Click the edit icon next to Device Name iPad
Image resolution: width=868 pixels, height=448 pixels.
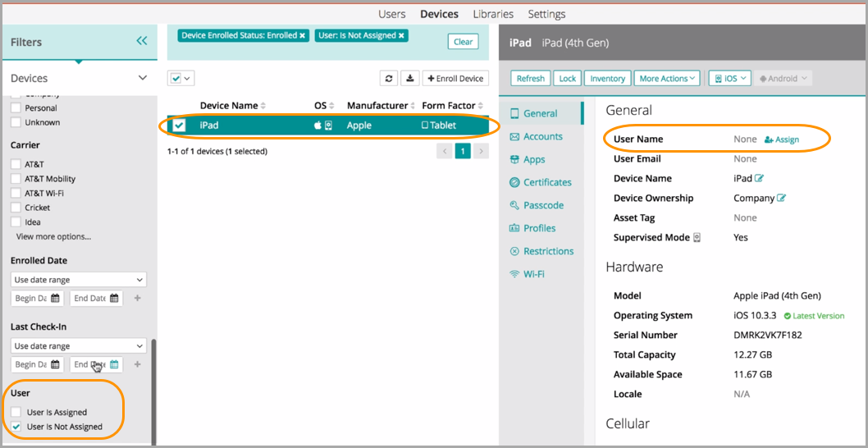click(760, 179)
